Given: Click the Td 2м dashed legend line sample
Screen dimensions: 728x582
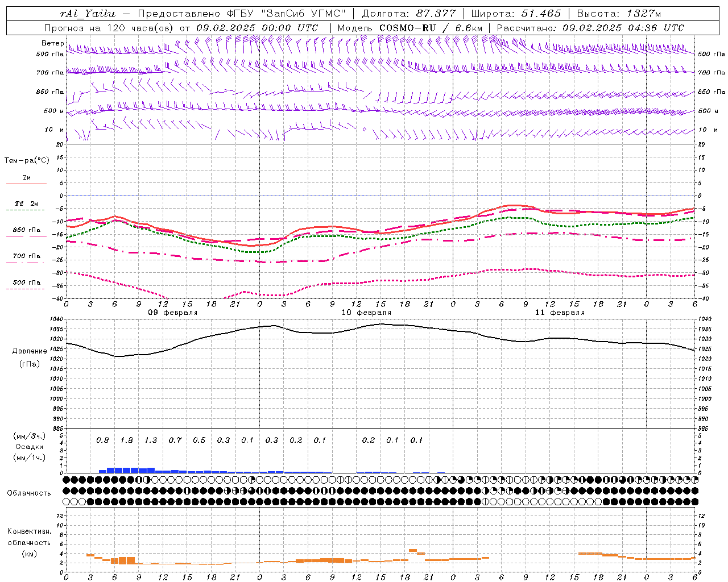Looking at the screenshot, I should click(x=26, y=210).
